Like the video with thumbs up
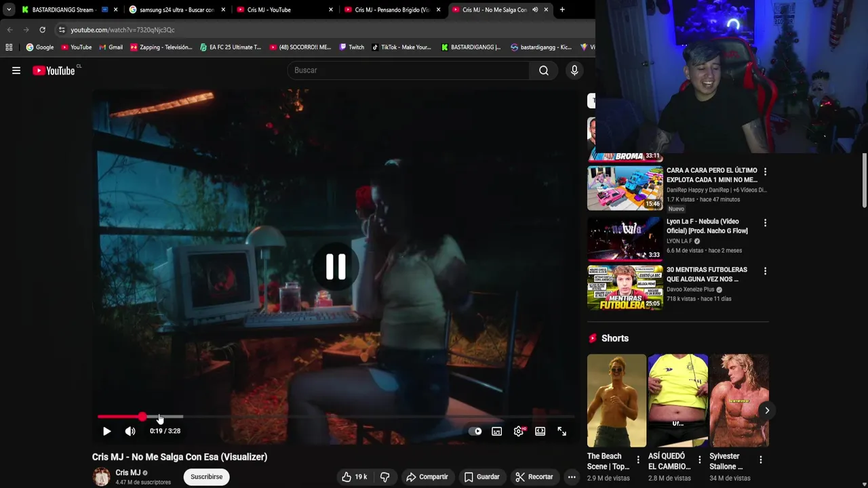The image size is (868, 488). (355, 477)
